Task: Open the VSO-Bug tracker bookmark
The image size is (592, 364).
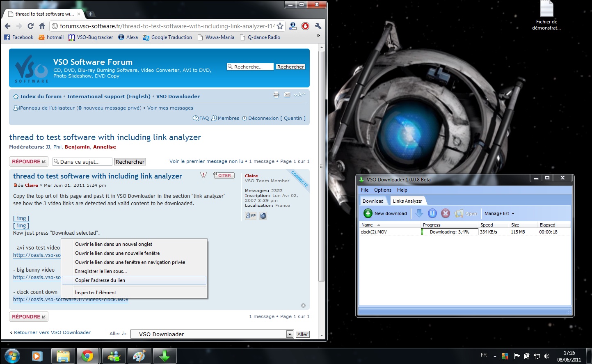Action: [x=91, y=37]
